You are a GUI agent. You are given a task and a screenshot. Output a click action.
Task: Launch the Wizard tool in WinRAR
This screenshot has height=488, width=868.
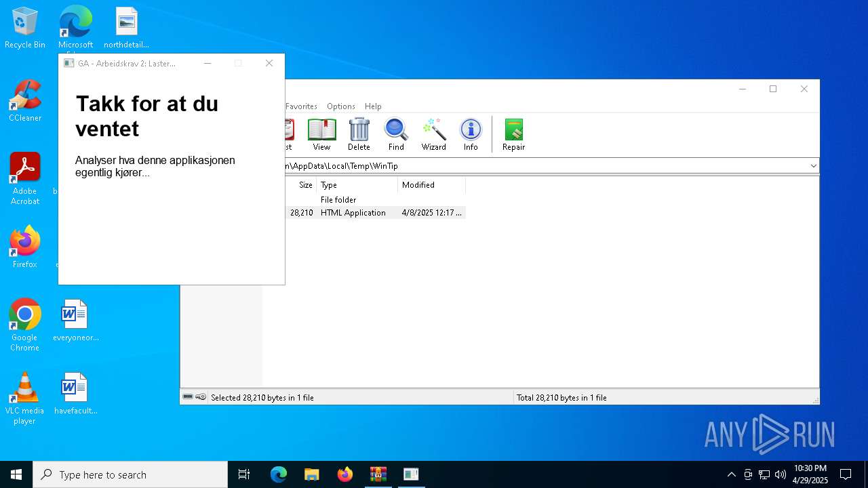pos(433,134)
